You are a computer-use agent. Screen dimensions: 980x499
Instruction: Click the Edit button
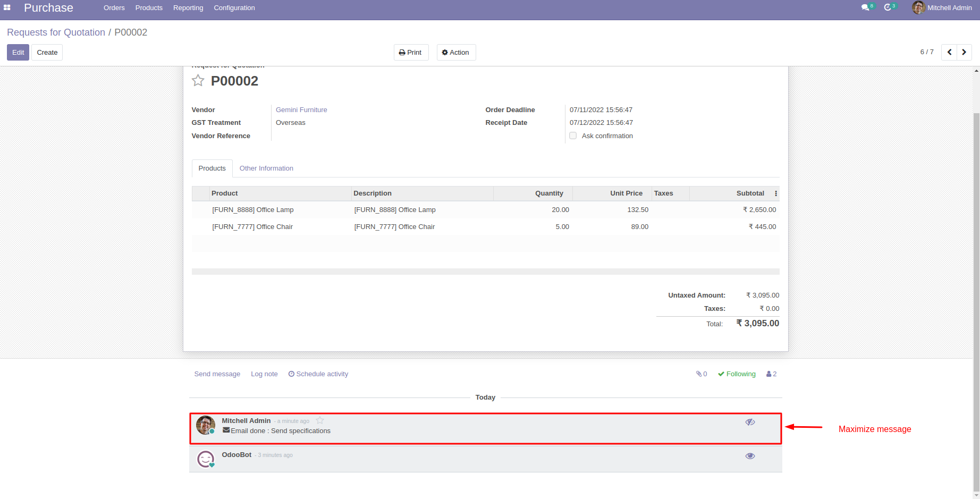tap(18, 52)
